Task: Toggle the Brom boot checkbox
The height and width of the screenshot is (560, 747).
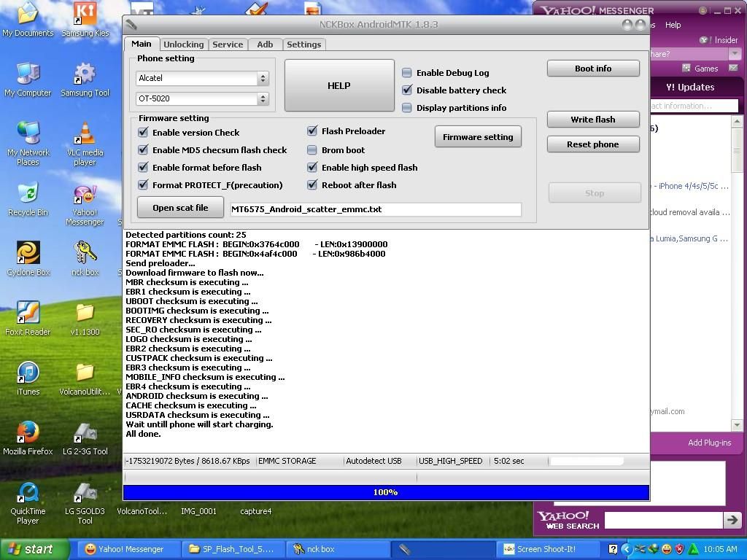Action: 312,150
